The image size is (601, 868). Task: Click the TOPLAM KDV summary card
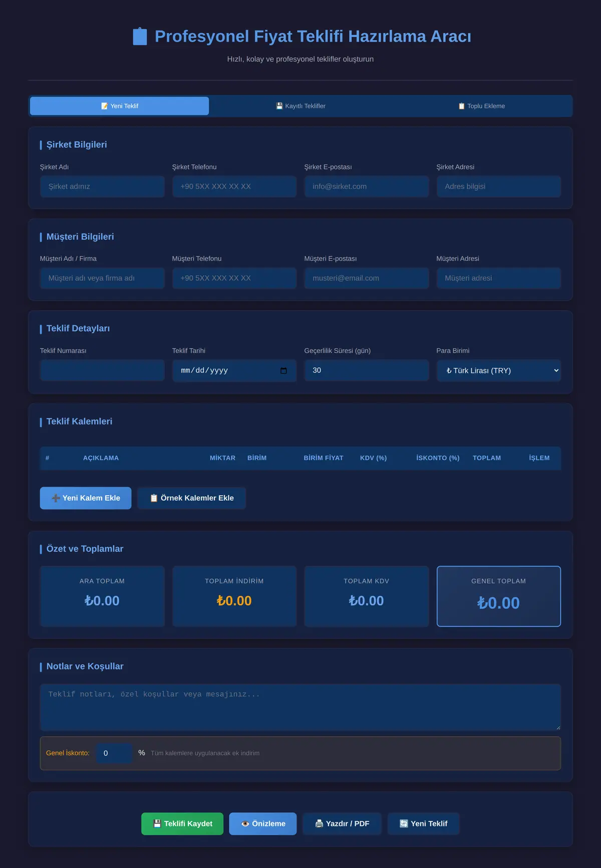coord(367,596)
